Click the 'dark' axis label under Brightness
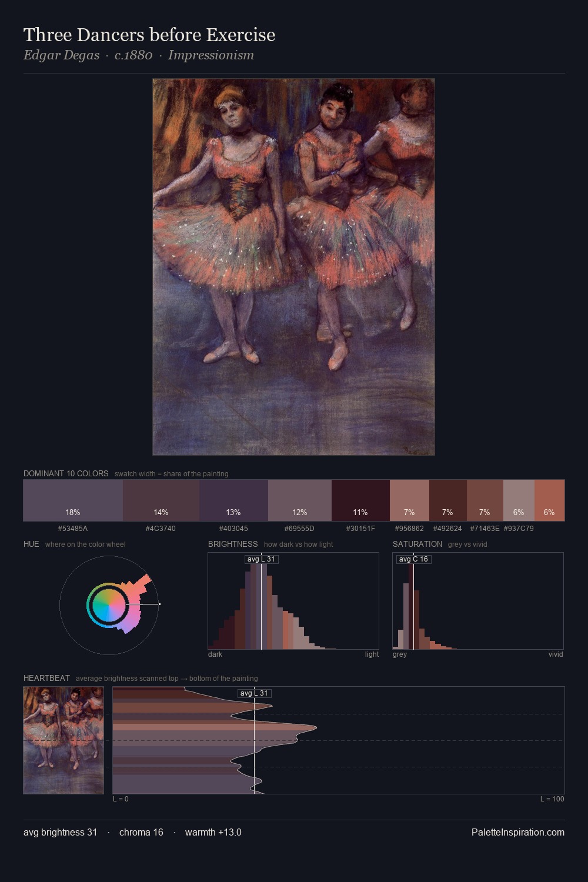This screenshot has height=882, width=588. [x=215, y=654]
